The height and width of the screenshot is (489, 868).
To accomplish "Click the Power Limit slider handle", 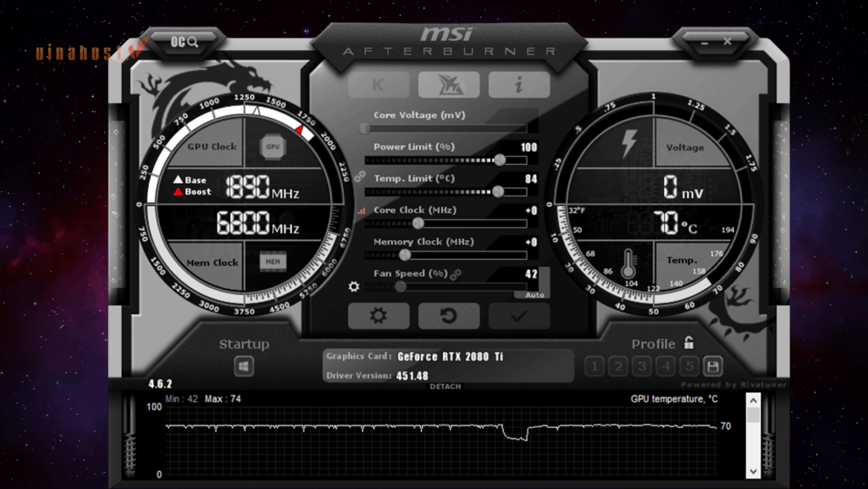I will (x=499, y=160).
